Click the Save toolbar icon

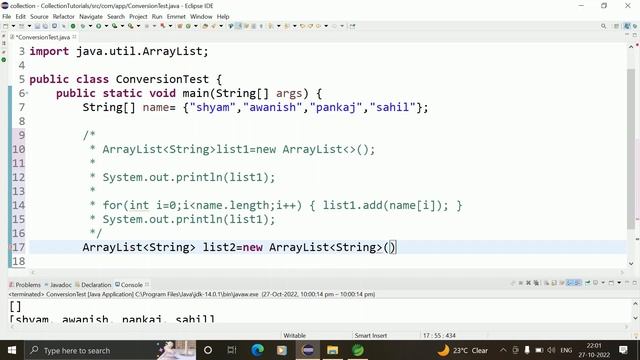point(37,26)
